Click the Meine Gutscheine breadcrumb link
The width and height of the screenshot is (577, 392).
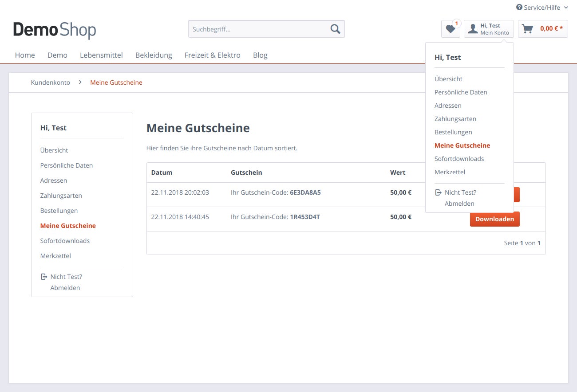click(116, 82)
